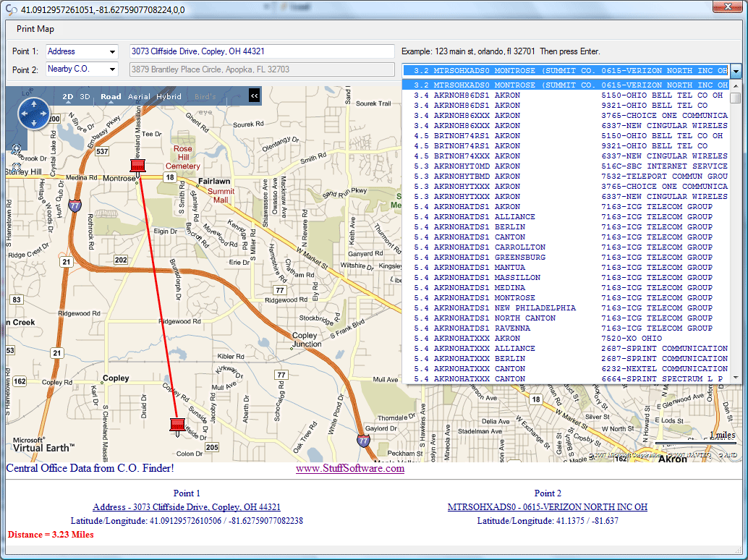The height and width of the screenshot is (560, 748).
Task: Pan the map left with the compass arrow
Action: [x=24, y=114]
